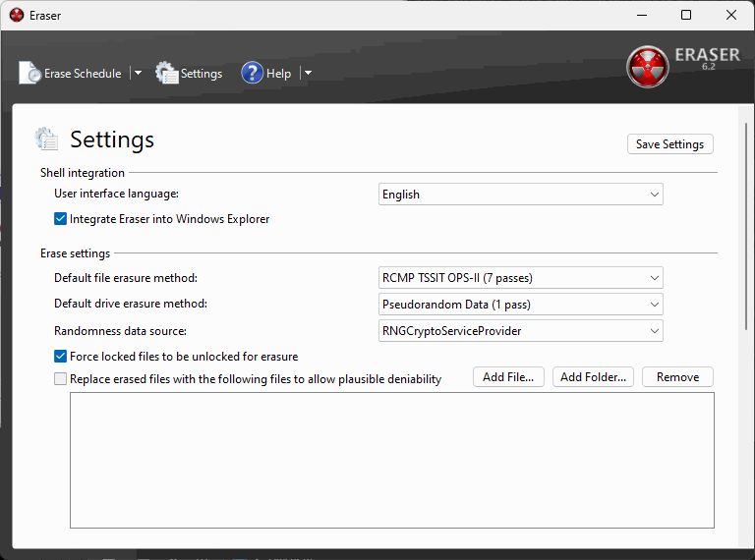
Task: Click inside the plausible deniability files list
Action: [x=392, y=461]
